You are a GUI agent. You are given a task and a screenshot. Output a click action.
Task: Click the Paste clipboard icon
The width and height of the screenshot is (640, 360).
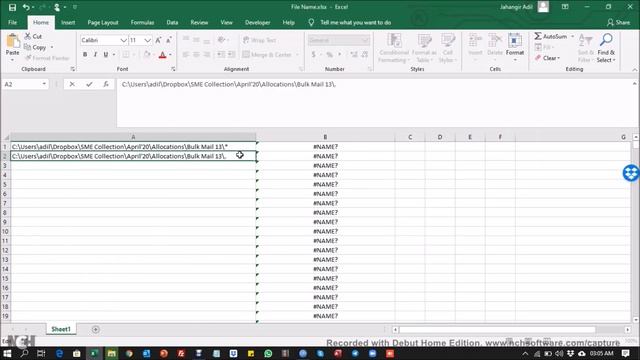coord(13,41)
